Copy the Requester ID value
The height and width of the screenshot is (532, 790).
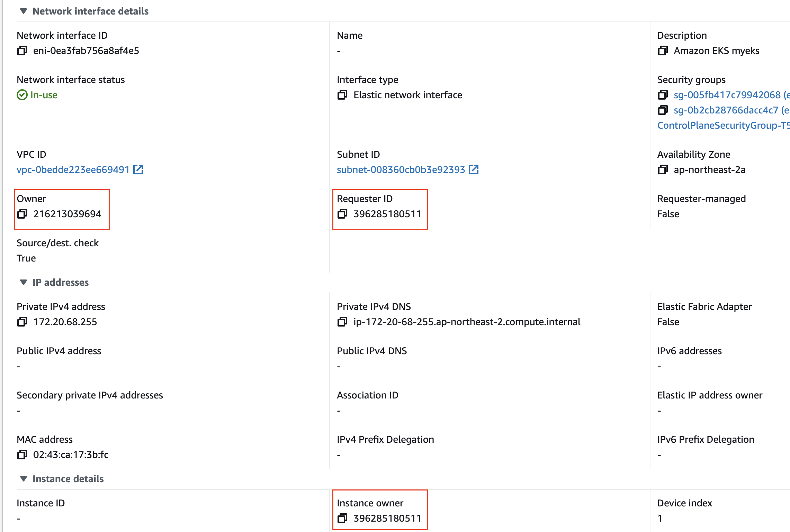pyautogui.click(x=342, y=214)
